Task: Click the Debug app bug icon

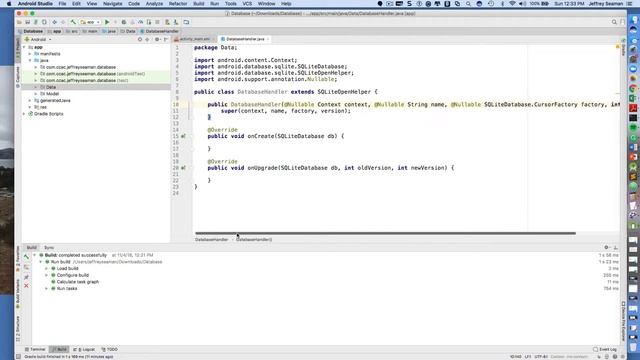Action: tap(124, 22)
